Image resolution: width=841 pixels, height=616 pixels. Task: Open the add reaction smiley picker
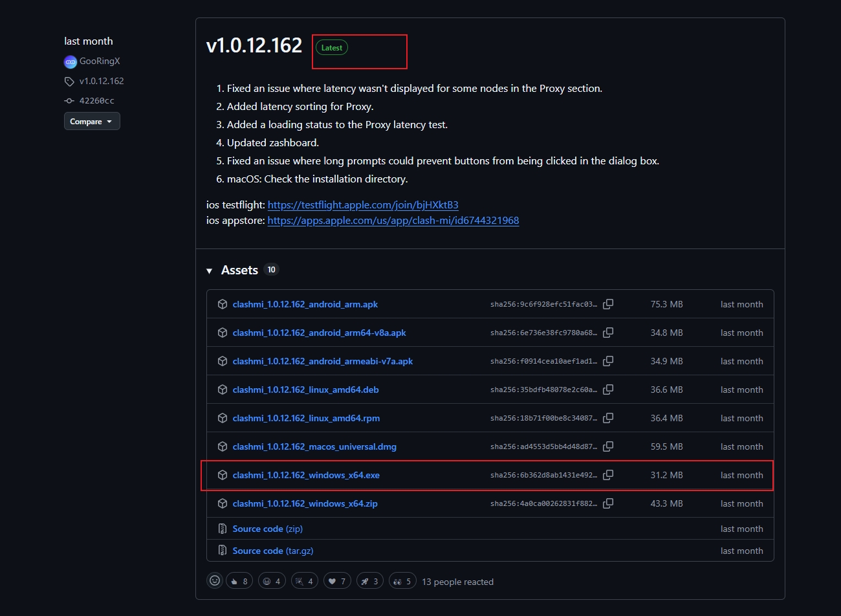[215, 581]
